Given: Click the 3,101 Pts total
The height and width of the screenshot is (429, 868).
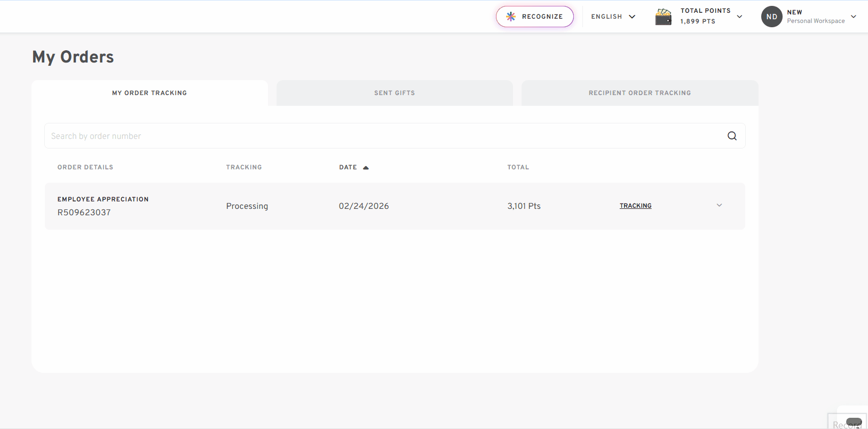Looking at the screenshot, I should 524,206.
